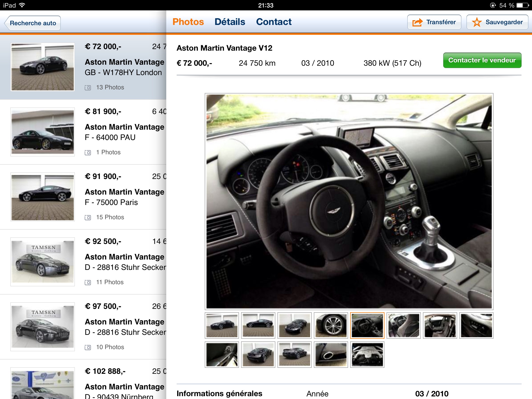Tap camera icon beside 1 Photos
Screen dimensions: 532x399
click(x=88, y=152)
